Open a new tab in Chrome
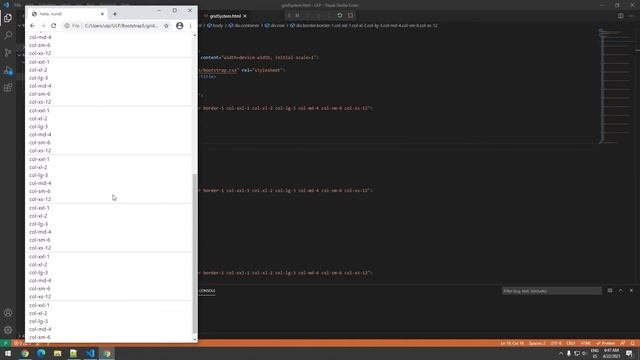This screenshot has height=360, width=640. point(115,14)
